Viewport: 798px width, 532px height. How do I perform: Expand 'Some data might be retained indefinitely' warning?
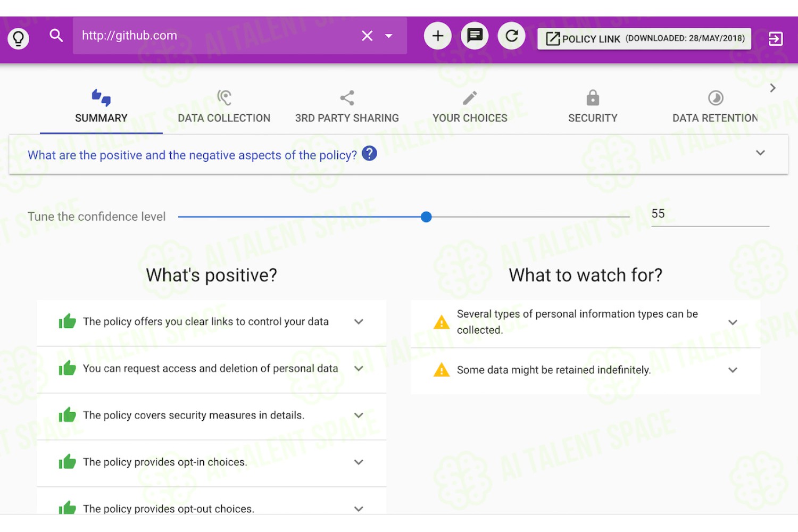click(x=733, y=370)
